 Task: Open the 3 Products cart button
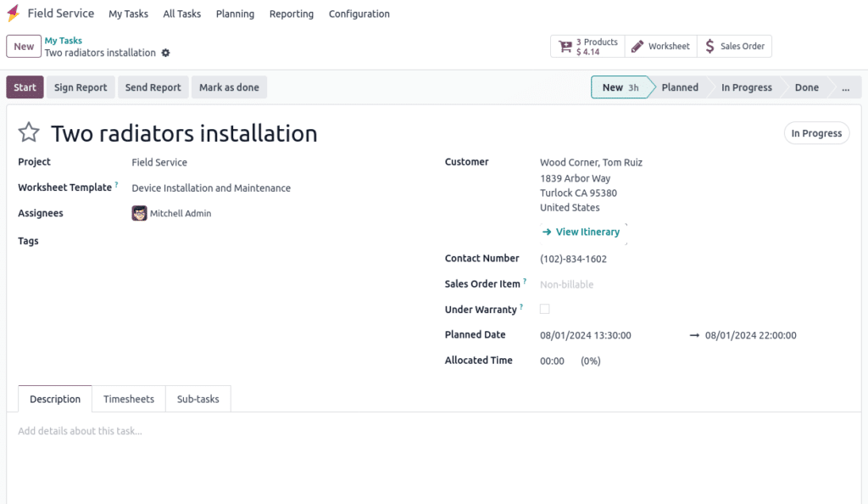(587, 47)
